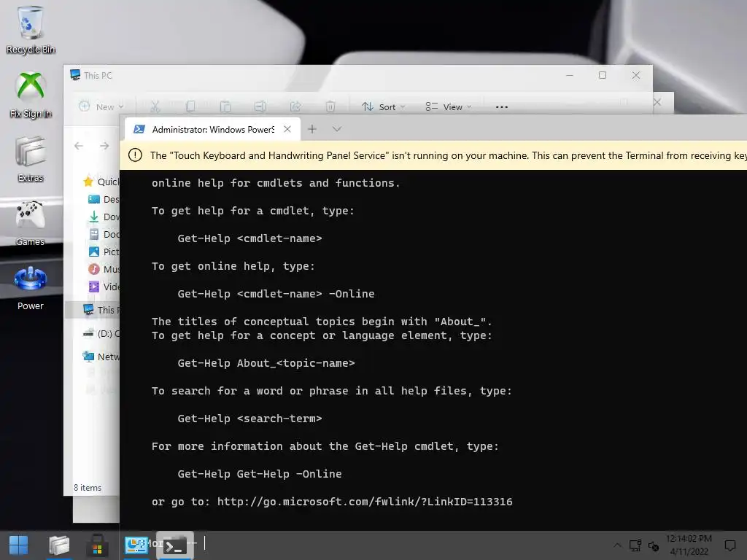Screen dimensions: 747x560
Task: Open the Windows Start button
Action: point(18,545)
